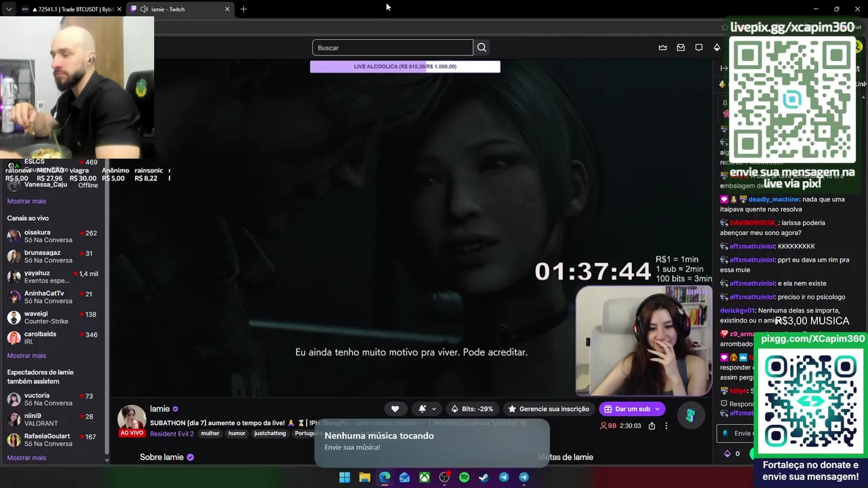Screen dimensions: 868x488
Task: Click the channel points music icon
Action: coord(690,415)
